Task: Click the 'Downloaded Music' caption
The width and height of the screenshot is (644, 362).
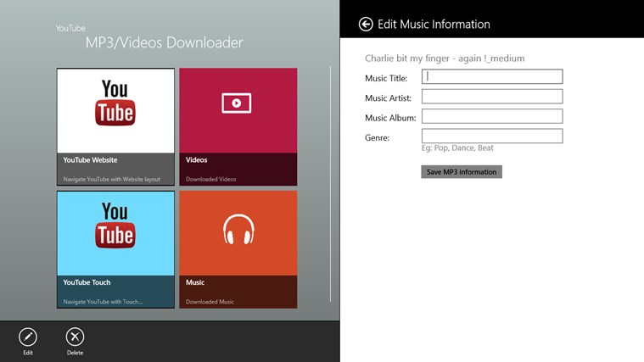Action: pos(210,302)
